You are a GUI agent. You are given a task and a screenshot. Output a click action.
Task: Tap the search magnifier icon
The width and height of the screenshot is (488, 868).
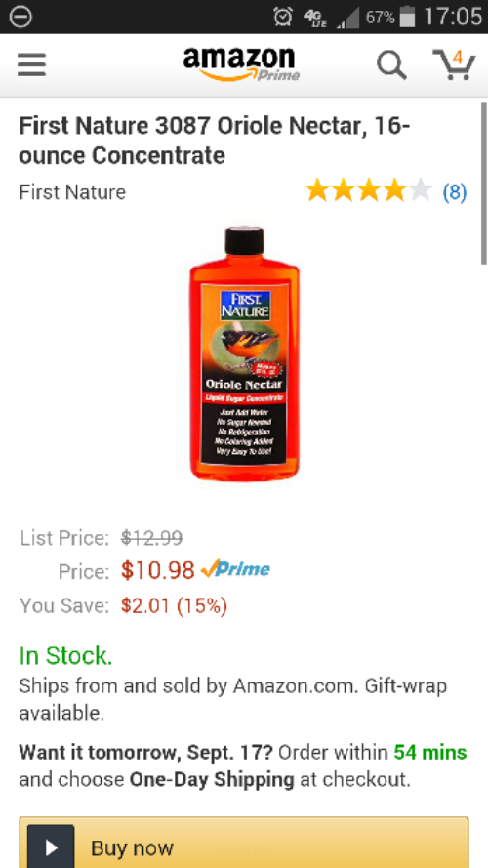[x=391, y=65]
